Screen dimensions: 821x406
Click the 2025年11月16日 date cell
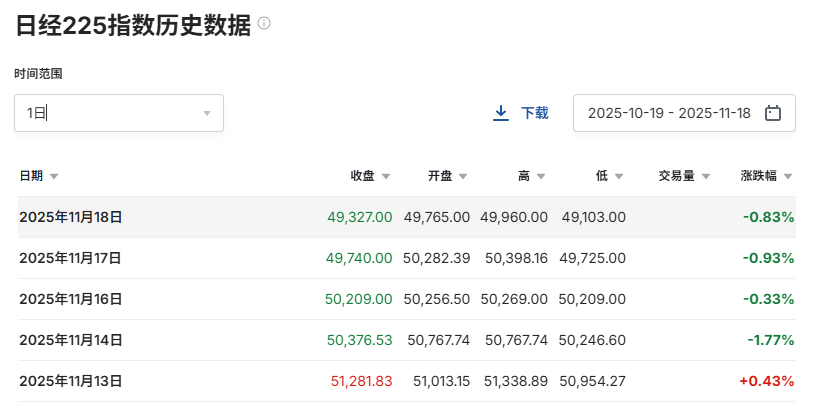coord(71,299)
